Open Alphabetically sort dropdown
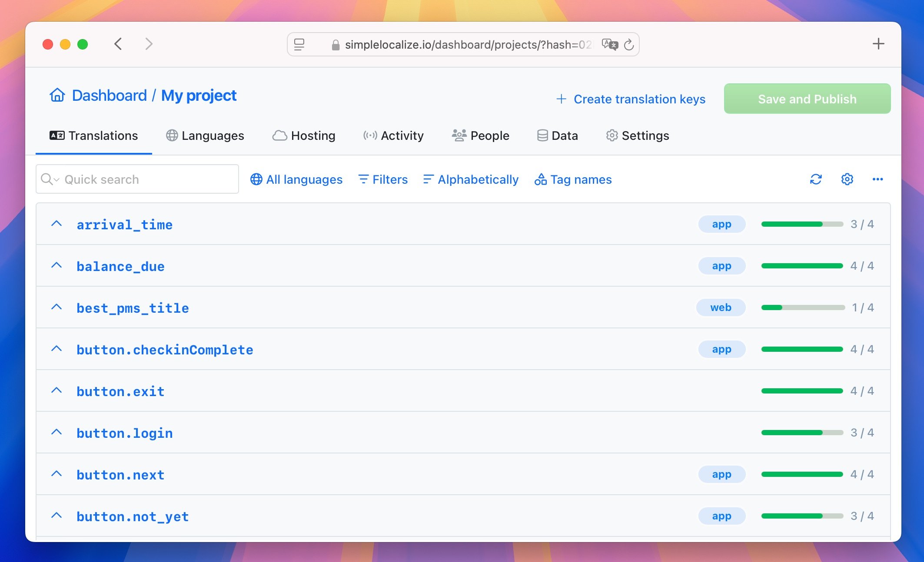924x562 pixels. (471, 179)
